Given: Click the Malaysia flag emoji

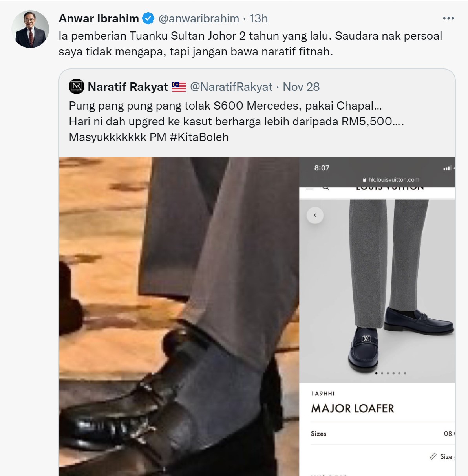Looking at the screenshot, I should [179, 86].
